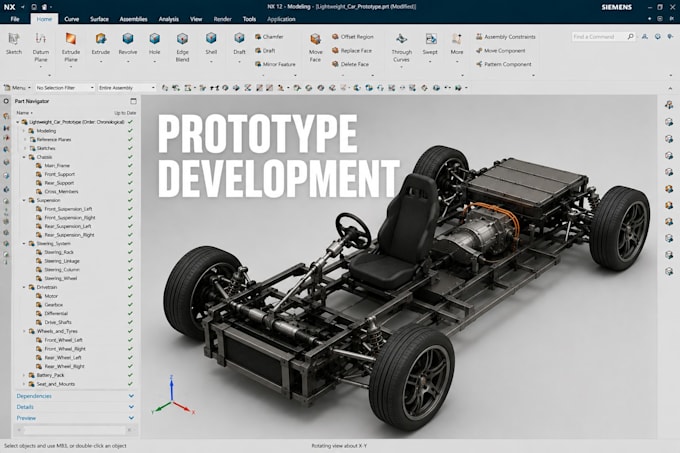Pick the Chamfer command
The width and height of the screenshot is (680, 453).
[x=269, y=37]
